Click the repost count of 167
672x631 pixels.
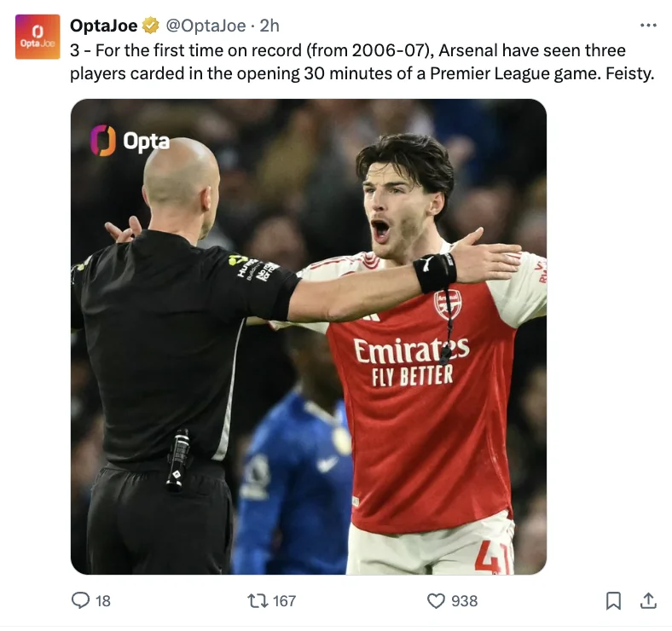(x=284, y=600)
